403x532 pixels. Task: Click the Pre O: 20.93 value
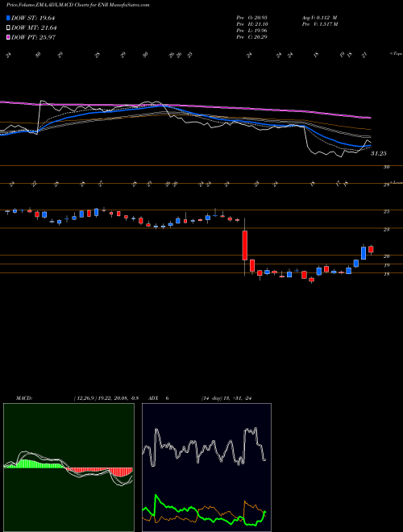[251, 18]
